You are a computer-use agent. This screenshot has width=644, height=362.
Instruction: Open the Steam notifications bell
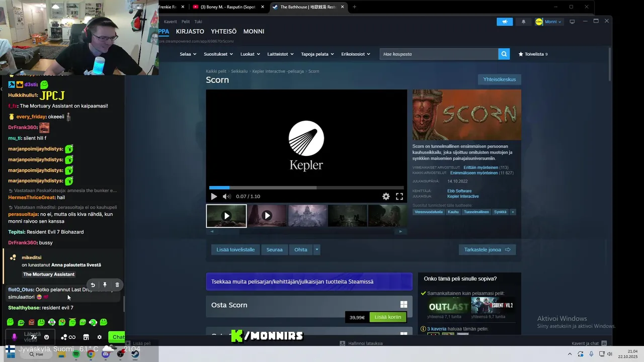point(523,22)
